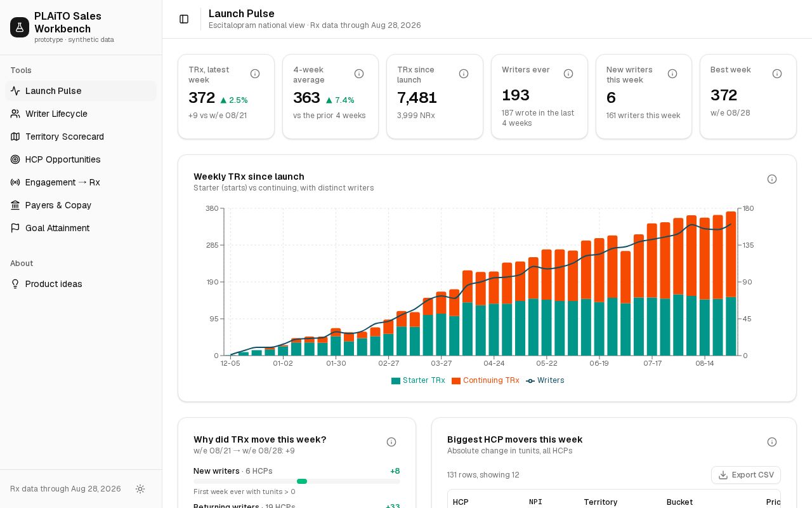Show info for Writers ever card
The image size is (812, 508).
click(568, 74)
